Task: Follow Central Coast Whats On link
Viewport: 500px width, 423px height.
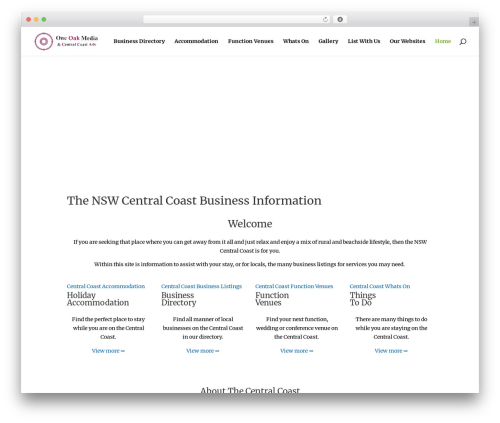Action: point(380,286)
